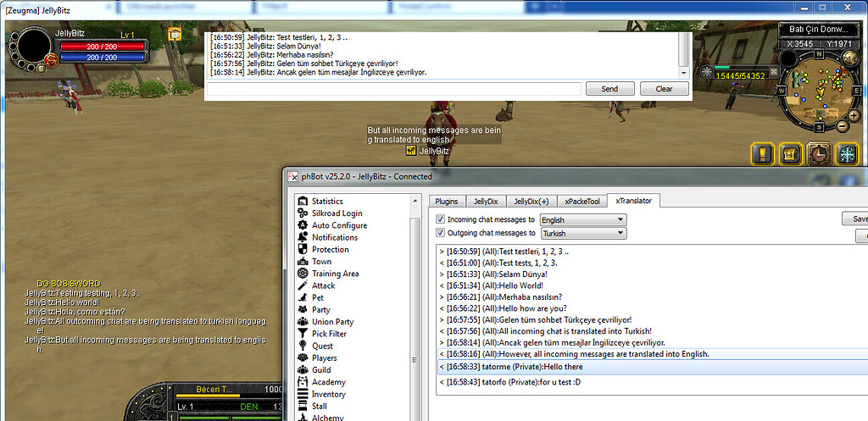Image resolution: width=868 pixels, height=421 pixels.
Task: Zoom in the minimap with plus button
Action: (855, 115)
